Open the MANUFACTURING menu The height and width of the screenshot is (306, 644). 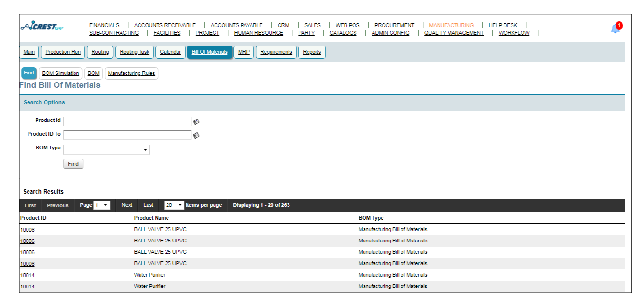coord(451,25)
